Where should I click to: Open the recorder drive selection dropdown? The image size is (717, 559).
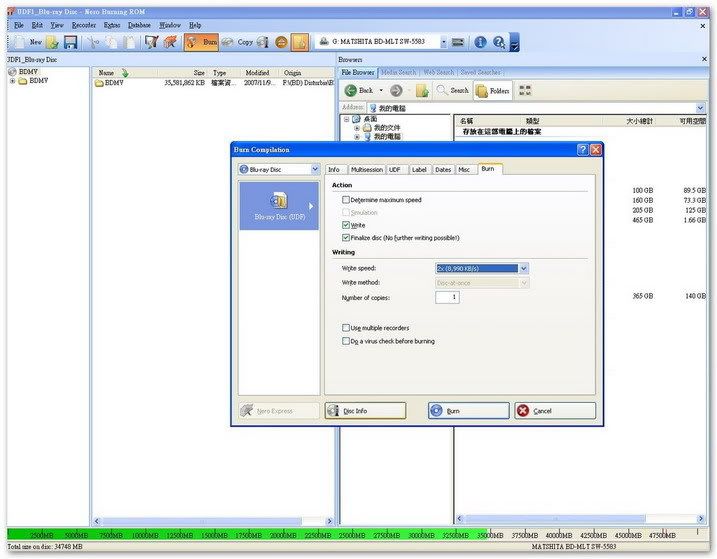tap(444, 42)
